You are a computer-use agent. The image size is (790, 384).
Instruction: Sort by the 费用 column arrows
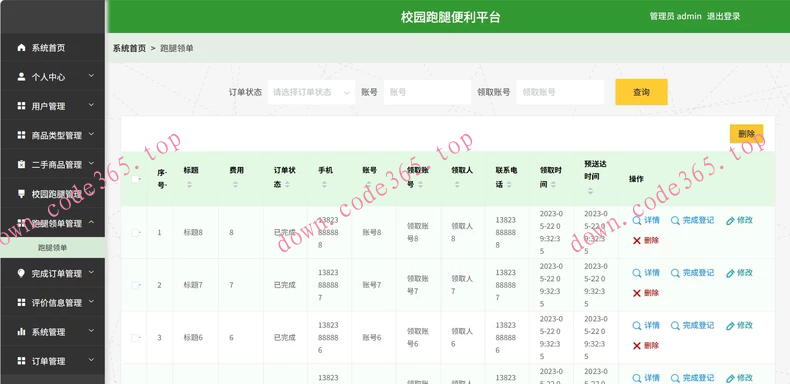tap(235, 185)
